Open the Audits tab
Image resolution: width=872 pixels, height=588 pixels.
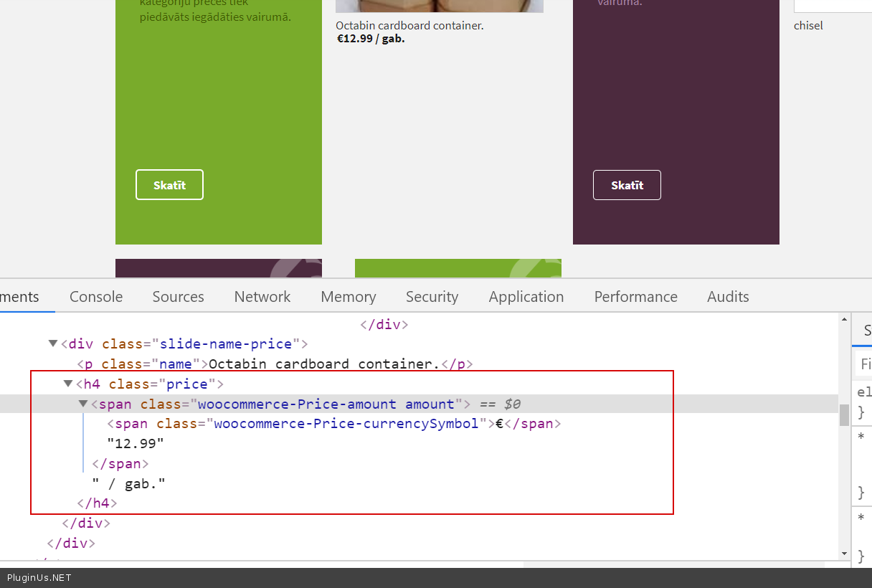[728, 297]
